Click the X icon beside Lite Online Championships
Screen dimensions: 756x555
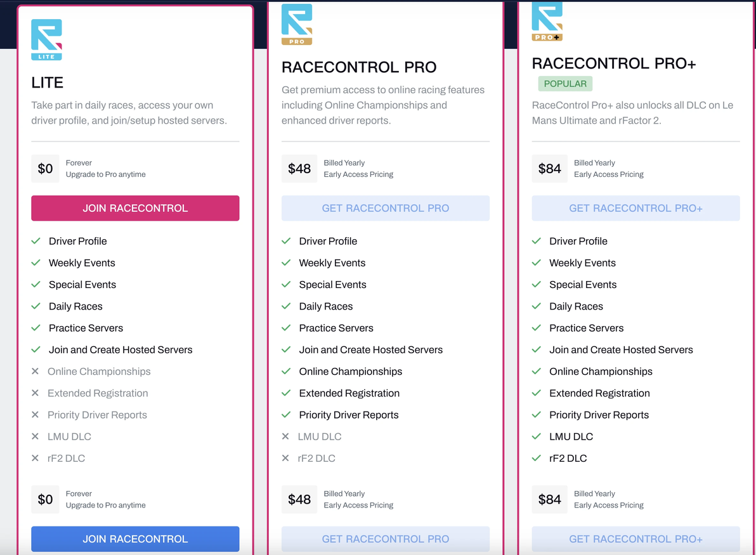pos(36,372)
